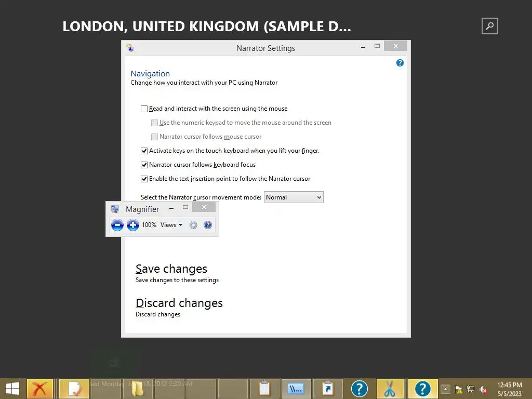This screenshot has width=532, height=399.
Task: Open document with checkmark taskbar icon
Action: click(x=75, y=389)
